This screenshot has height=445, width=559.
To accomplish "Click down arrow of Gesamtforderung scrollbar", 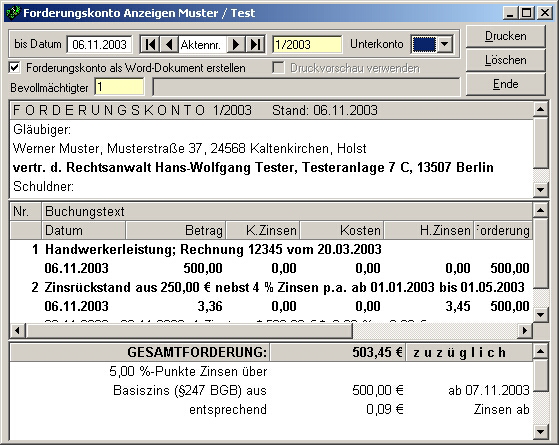I will pyautogui.click(x=540, y=432).
